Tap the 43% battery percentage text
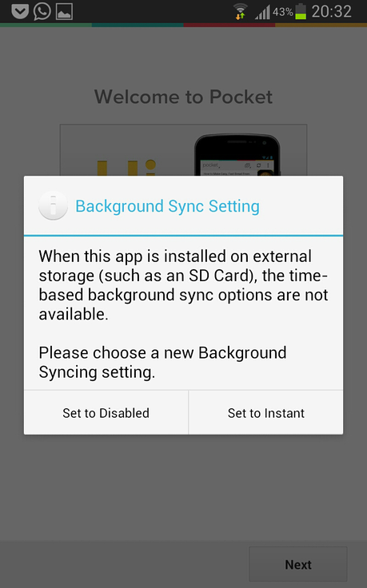Screen dimensions: 367x588 click(x=282, y=12)
